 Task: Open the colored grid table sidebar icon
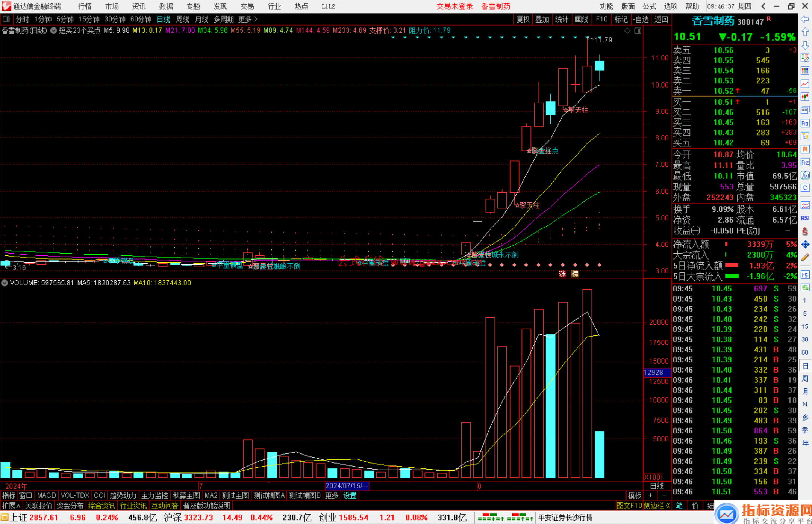point(805,71)
